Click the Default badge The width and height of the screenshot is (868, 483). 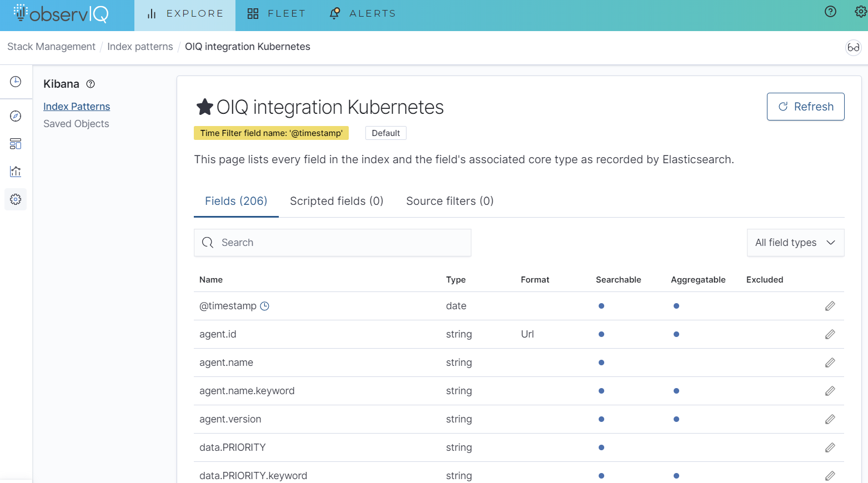386,133
